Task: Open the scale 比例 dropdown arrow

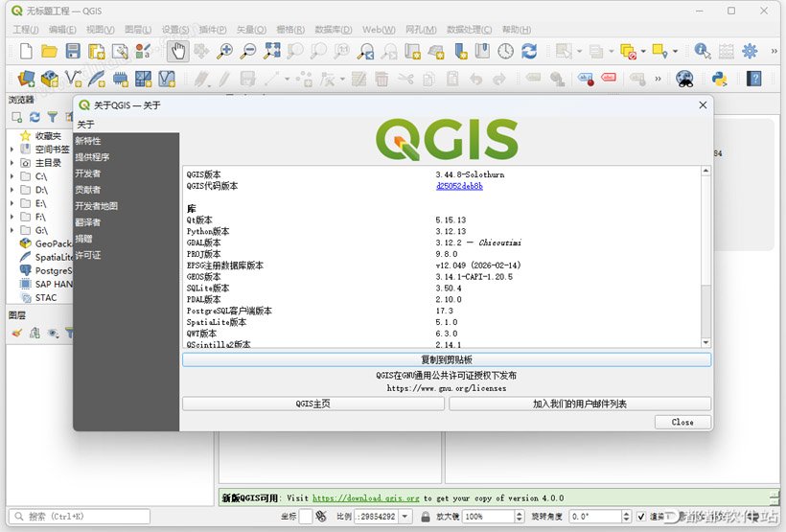Action: click(405, 516)
